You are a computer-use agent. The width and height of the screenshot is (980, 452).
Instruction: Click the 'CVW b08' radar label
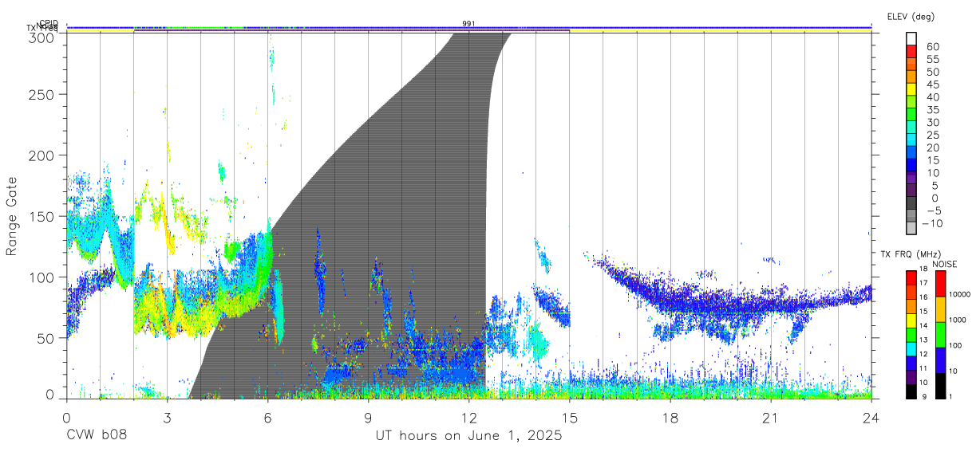(97, 436)
